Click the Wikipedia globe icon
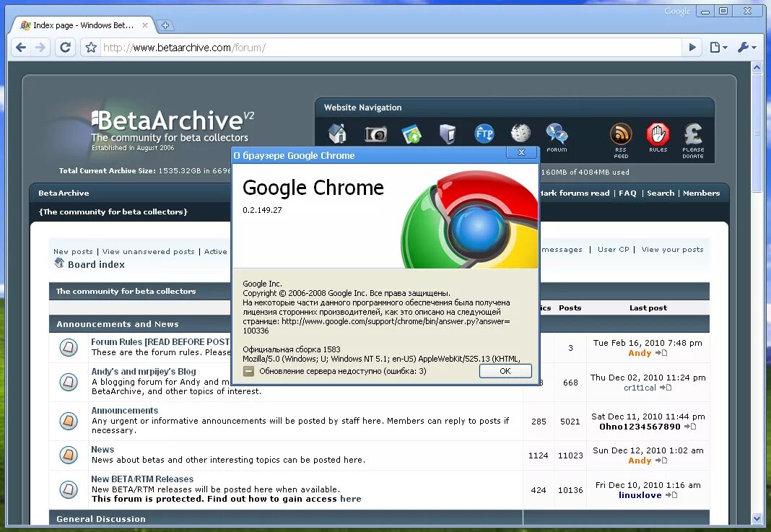This screenshot has height=532, width=771. tap(520, 133)
